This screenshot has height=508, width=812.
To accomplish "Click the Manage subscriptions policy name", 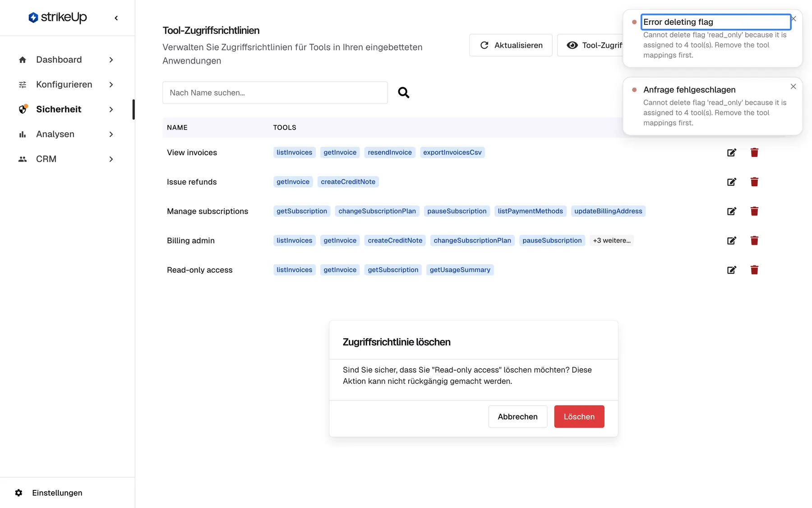I will tap(208, 211).
